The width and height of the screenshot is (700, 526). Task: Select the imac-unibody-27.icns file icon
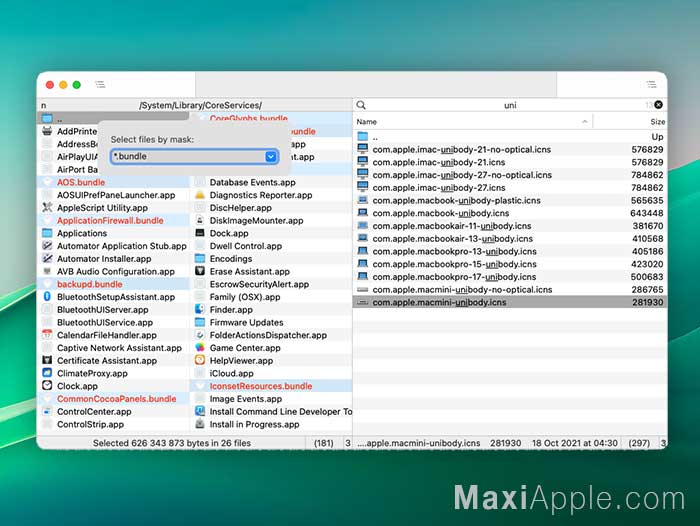(363, 188)
